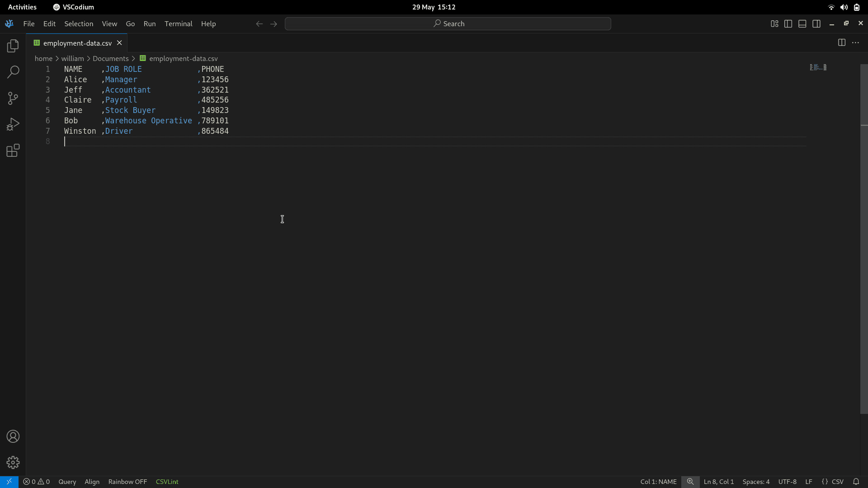868x488 pixels.
Task: Open the Source Control view
Action: [x=13, y=98]
